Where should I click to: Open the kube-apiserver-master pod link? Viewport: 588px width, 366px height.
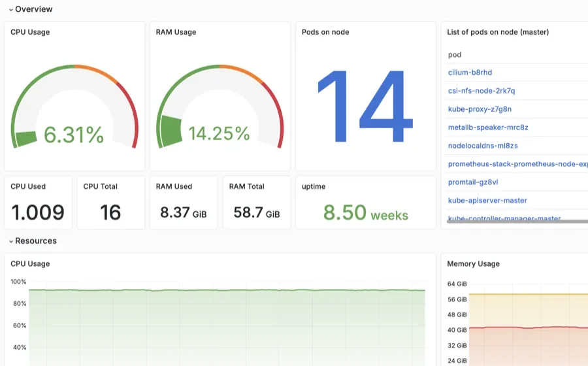(487, 200)
